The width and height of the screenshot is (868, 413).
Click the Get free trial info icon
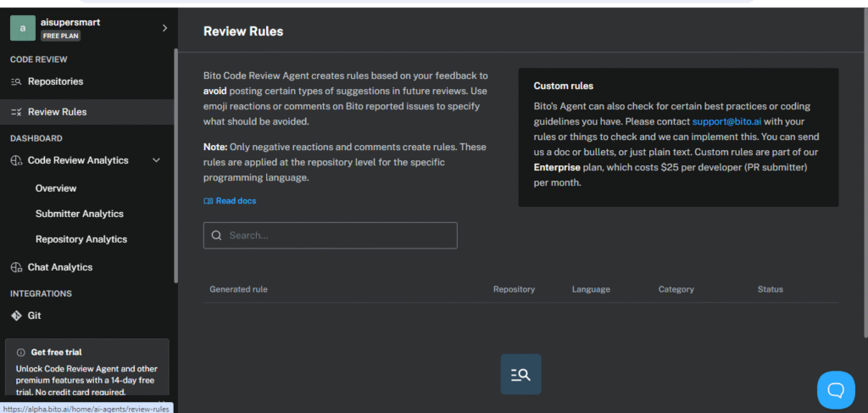(x=21, y=352)
